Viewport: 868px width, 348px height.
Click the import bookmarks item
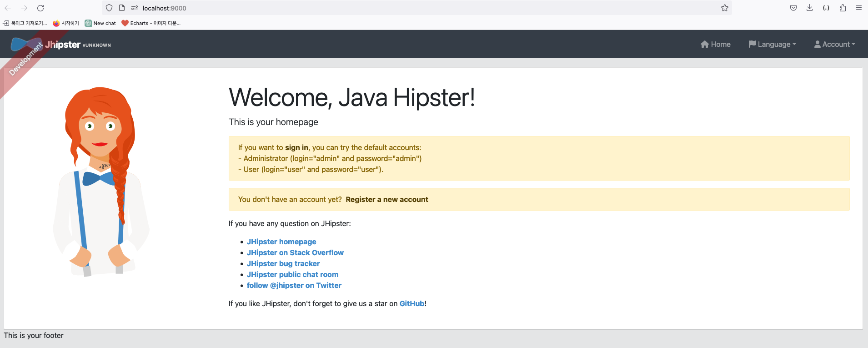click(25, 23)
